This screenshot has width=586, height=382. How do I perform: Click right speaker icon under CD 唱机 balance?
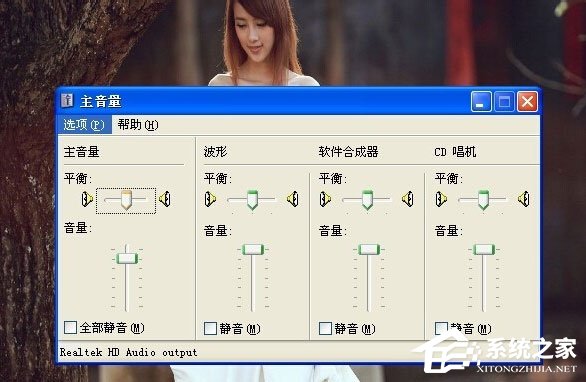(x=524, y=199)
